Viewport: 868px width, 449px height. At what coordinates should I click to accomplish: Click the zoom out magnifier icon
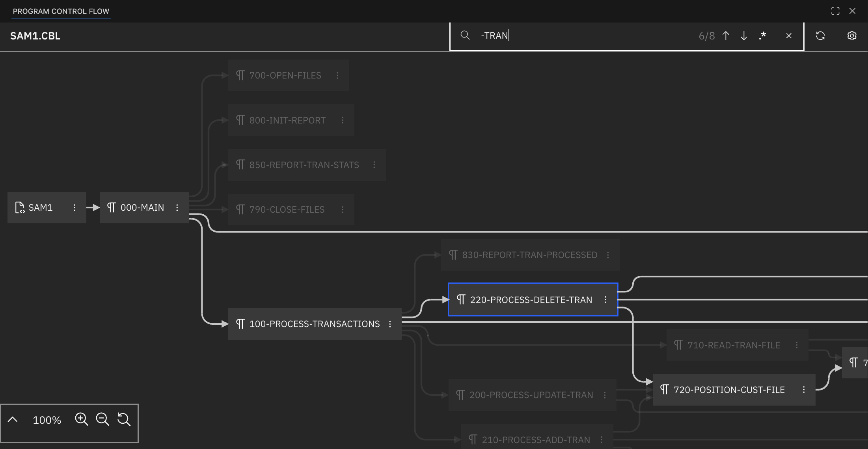(103, 419)
